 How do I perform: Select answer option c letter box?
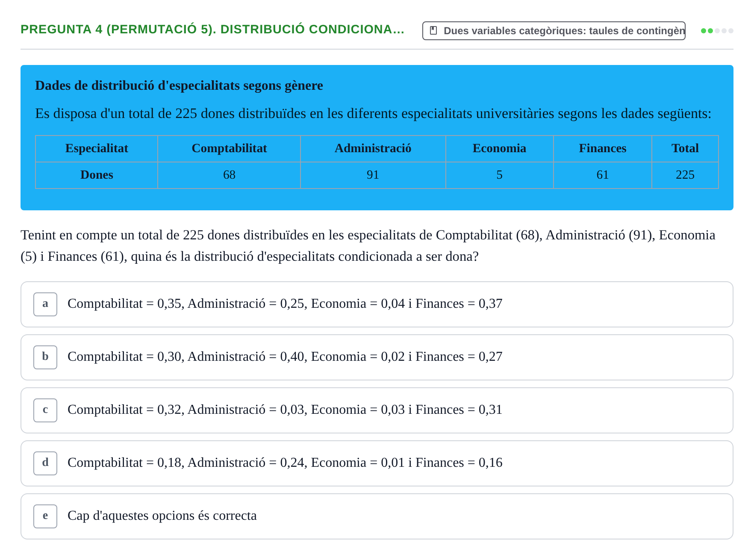click(x=45, y=410)
